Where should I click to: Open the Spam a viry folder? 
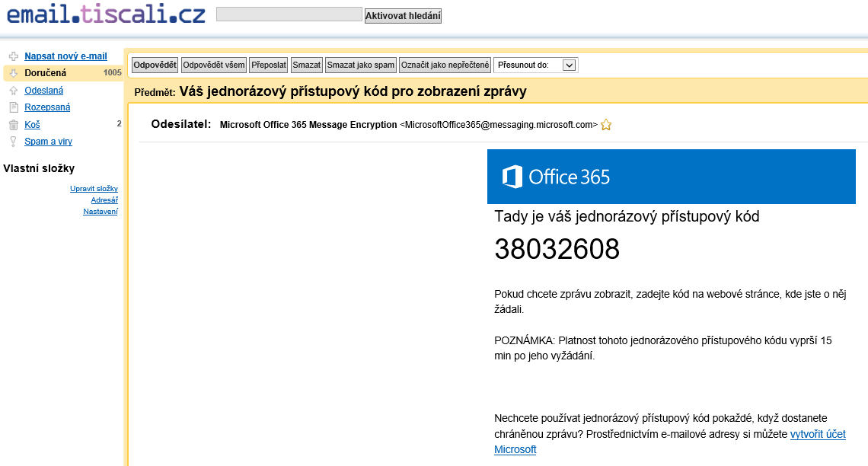click(48, 142)
